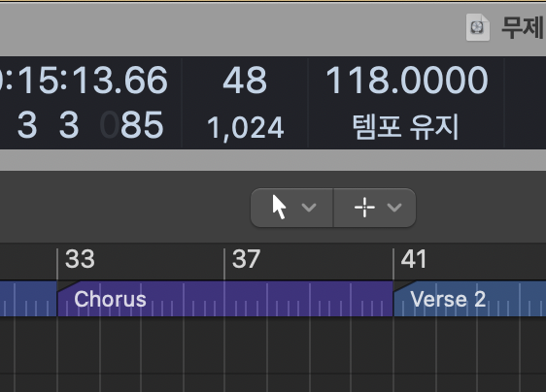Select the Chorus arrangement marker
This screenshot has width=546, height=392.
[225, 299]
